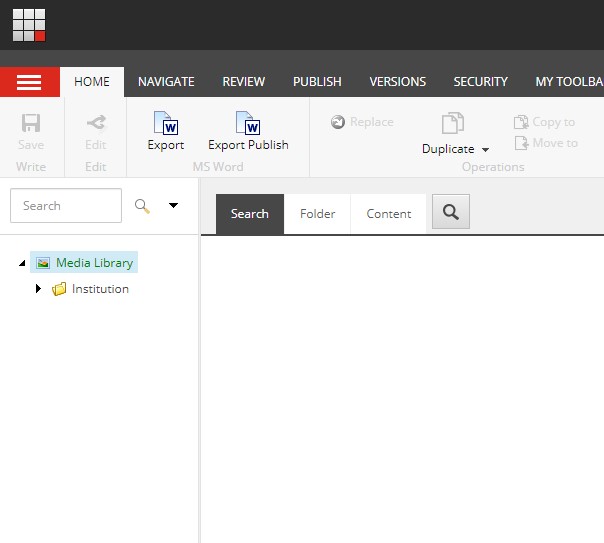The width and height of the screenshot is (604, 543).
Task: Open the PUBLISH ribbon tab
Action: pos(317,82)
